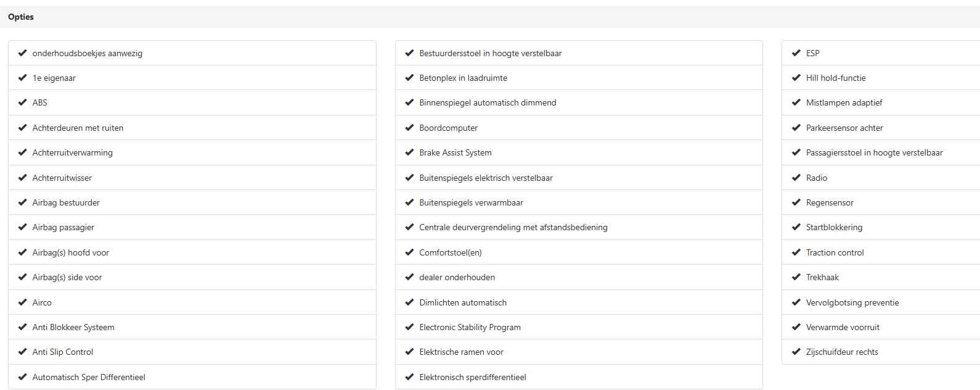The height and width of the screenshot is (390, 980).
Task: Click the checkmark next to Comfortstoel(en)
Action: (x=409, y=252)
